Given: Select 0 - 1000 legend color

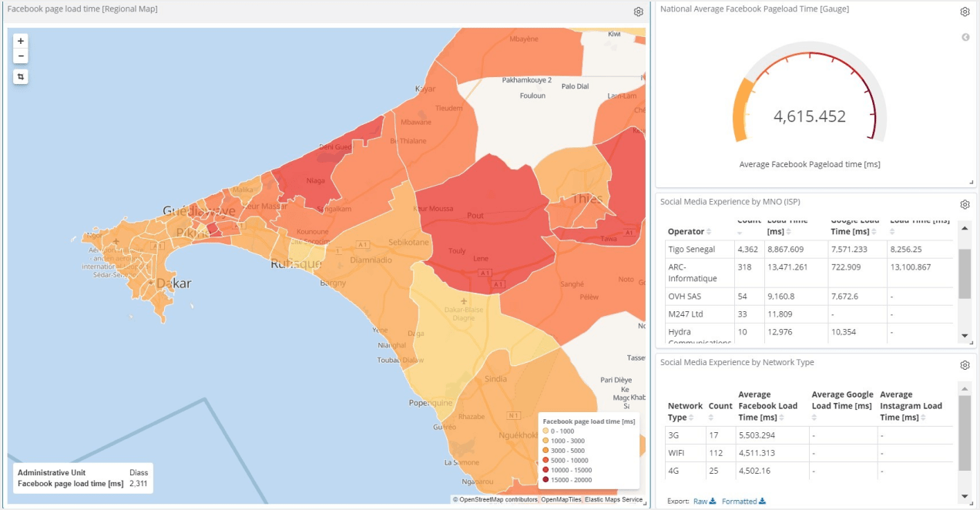Looking at the screenshot, I should (x=546, y=431).
